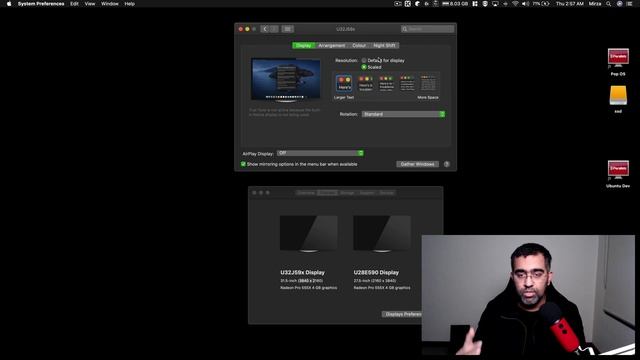The height and width of the screenshot is (360, 640).
Task: Click the U32J59x Display label
Action: point(302,272)
